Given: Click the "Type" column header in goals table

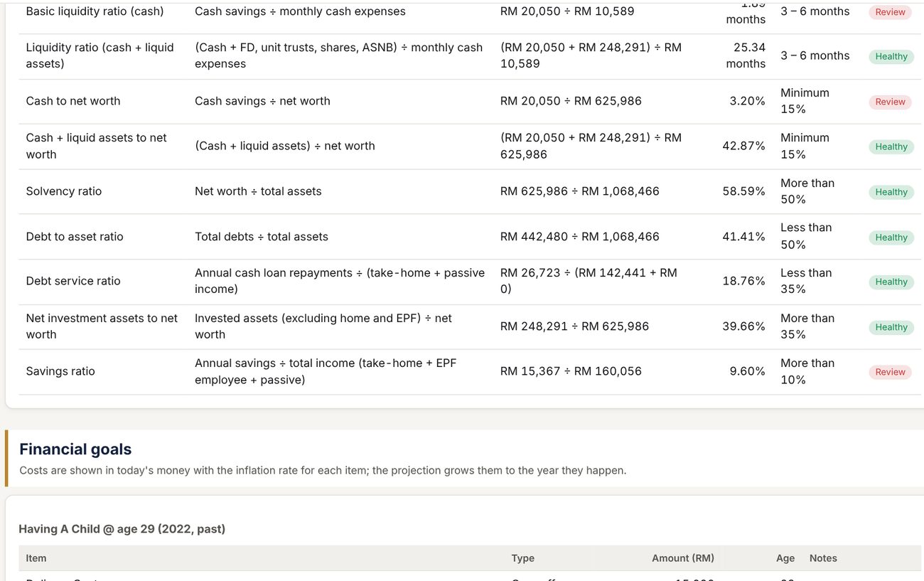Looking at the screenshot, I should [522, 558].
